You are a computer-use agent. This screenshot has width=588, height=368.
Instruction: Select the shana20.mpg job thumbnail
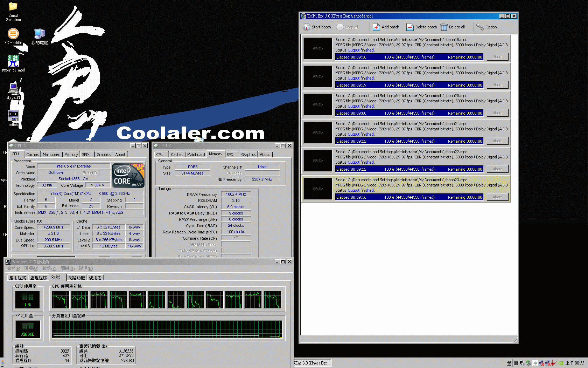318,104
